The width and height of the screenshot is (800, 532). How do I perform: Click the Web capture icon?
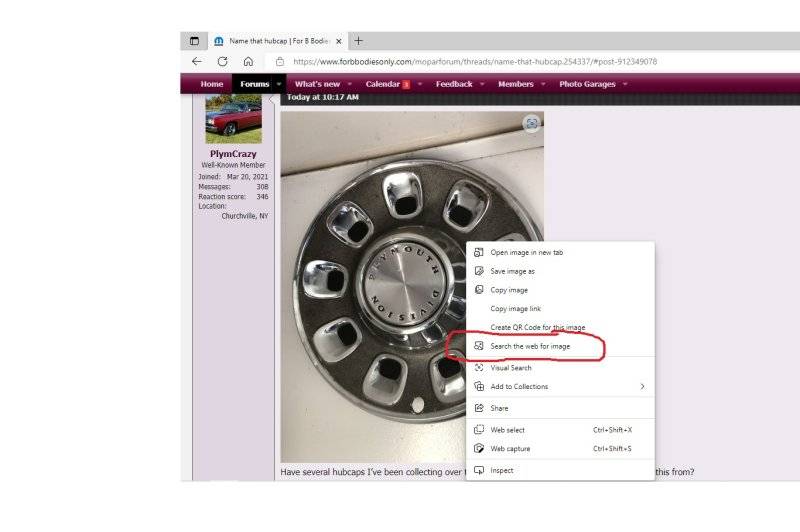pyautogui.click(x=479, y=449)
